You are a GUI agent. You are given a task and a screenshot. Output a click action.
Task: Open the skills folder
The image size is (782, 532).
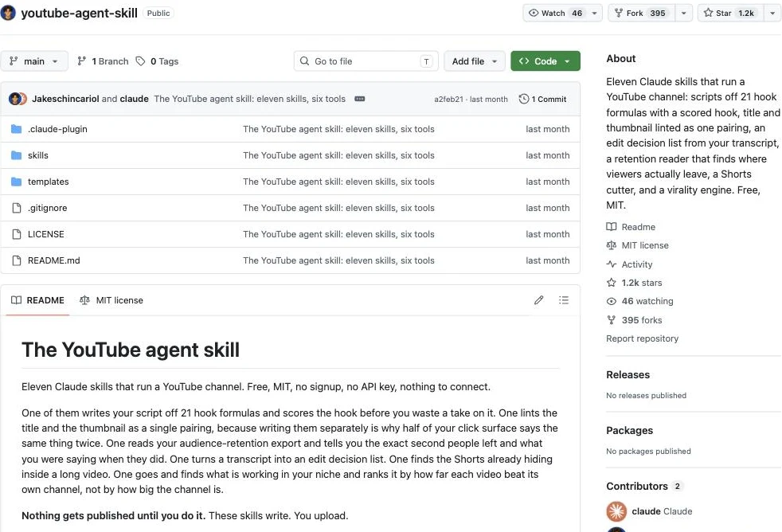coord(38,155)
